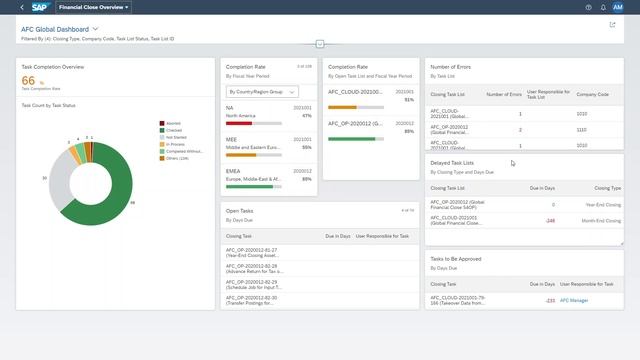Screen dimensions: 640x360
Task: Open the AFC Manager user link
Action: pos(574,300)
